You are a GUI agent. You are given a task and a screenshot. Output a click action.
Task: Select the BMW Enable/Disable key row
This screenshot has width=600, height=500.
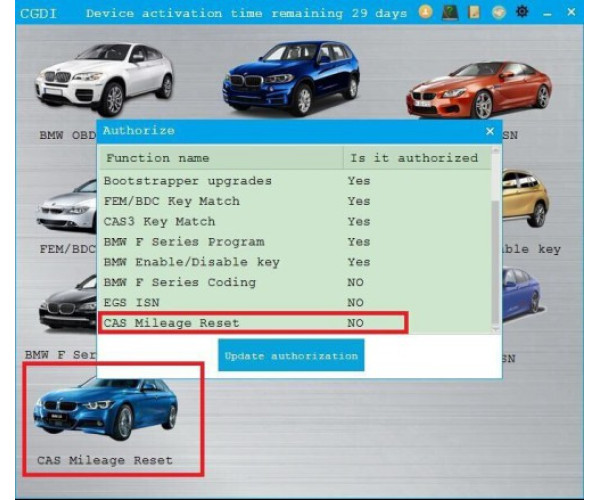tap(295, 262)
